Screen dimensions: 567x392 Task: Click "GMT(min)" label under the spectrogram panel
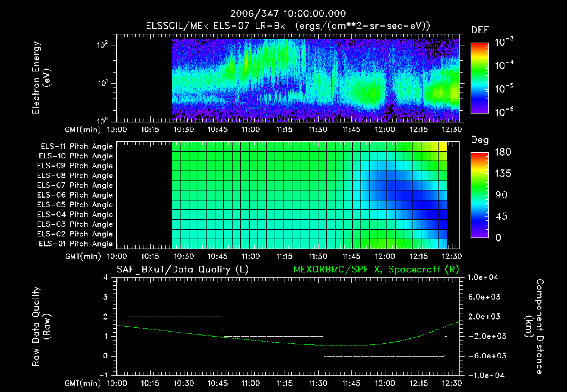click(x=83, y=130)
